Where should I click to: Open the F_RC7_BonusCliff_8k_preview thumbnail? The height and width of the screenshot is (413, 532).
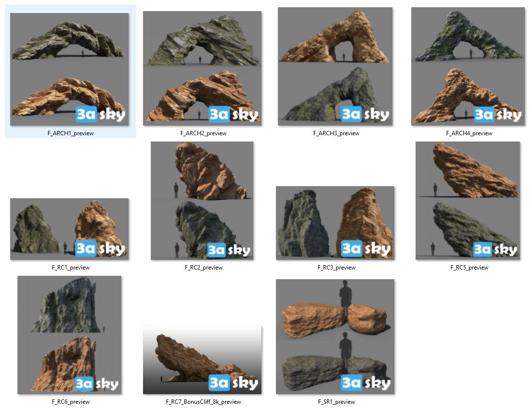(x=202, y=360)
